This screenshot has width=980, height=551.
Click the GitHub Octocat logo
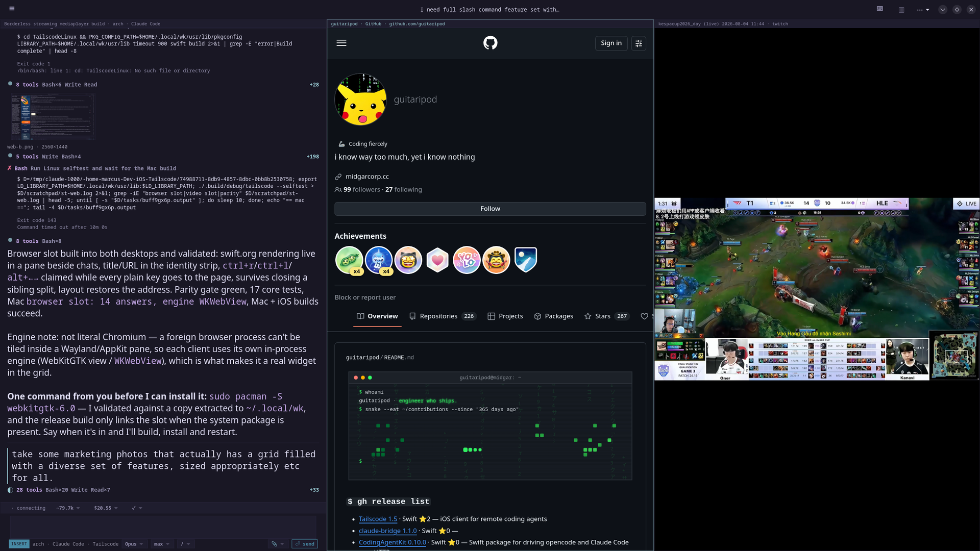[490, 43]
